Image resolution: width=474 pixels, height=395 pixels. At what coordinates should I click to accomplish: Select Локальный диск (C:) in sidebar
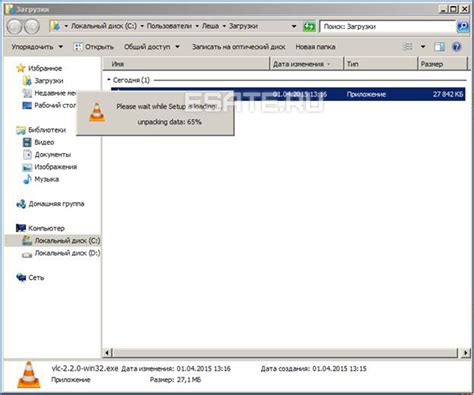(67, 241)
